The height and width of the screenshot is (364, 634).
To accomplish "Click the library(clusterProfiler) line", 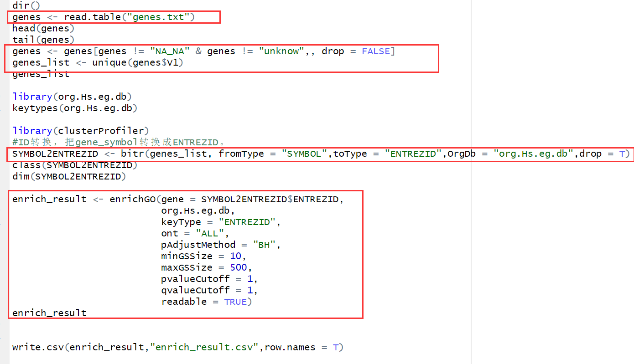I will [x=81, y=131].
